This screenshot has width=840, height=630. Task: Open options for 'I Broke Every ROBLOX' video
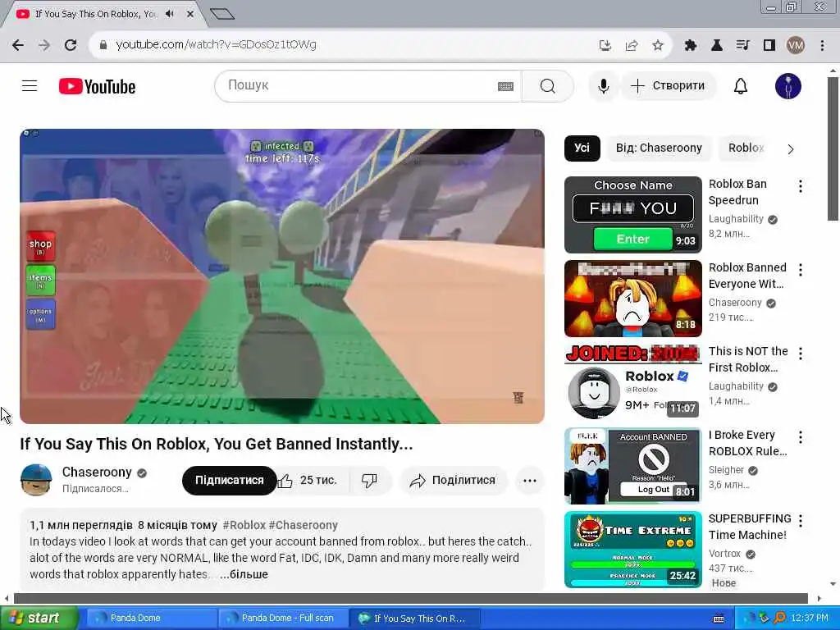click(801, 437)
